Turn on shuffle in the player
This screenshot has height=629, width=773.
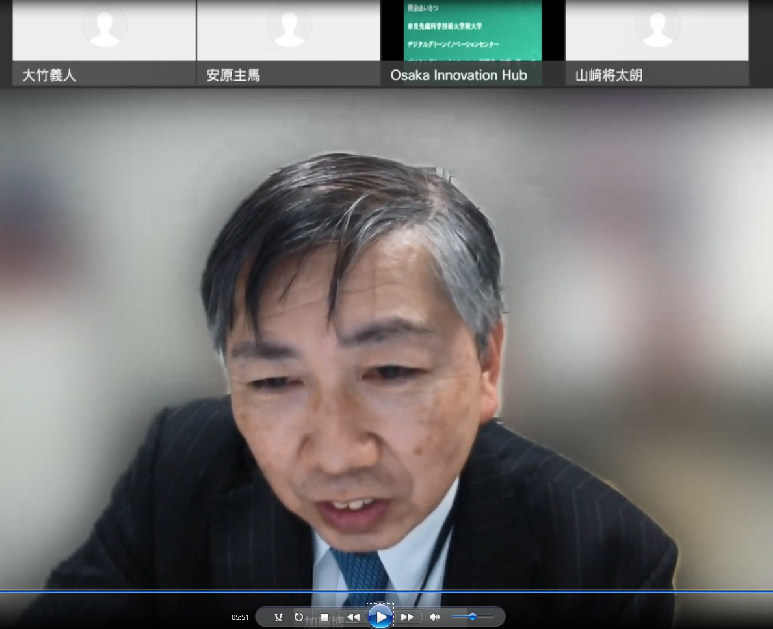[x=278, y=617]
